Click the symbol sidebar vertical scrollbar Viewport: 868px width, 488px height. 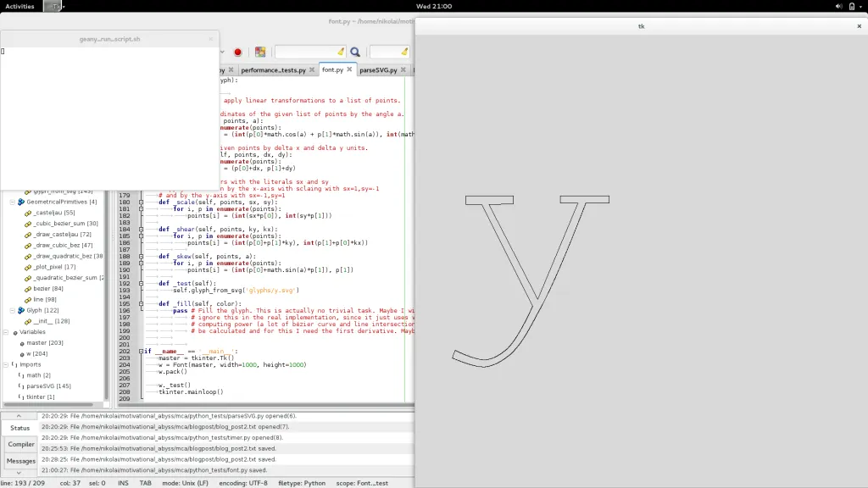pos(107,296)
